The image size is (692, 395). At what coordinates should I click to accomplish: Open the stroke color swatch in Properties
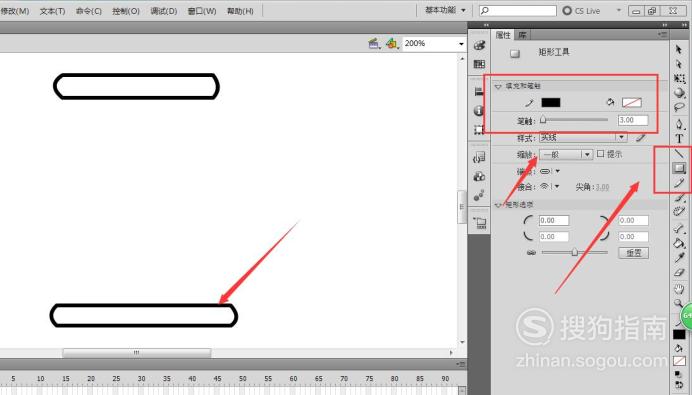point(551,103)
